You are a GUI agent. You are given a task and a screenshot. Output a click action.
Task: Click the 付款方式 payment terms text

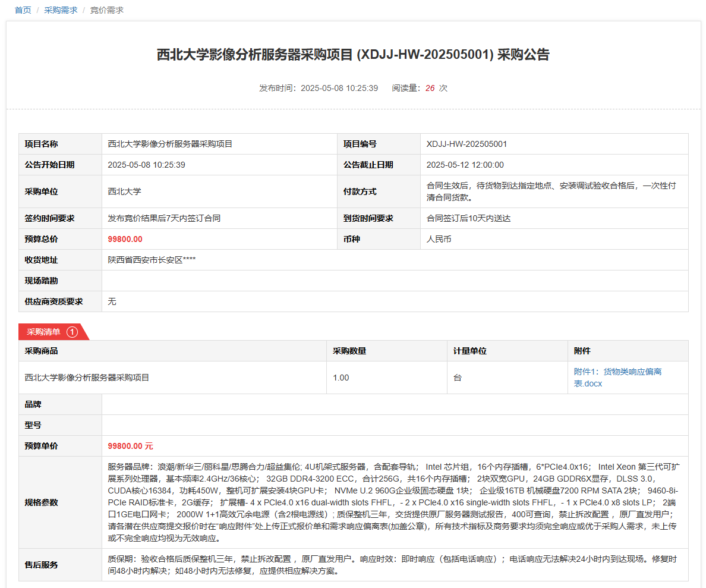pos(551,191)
